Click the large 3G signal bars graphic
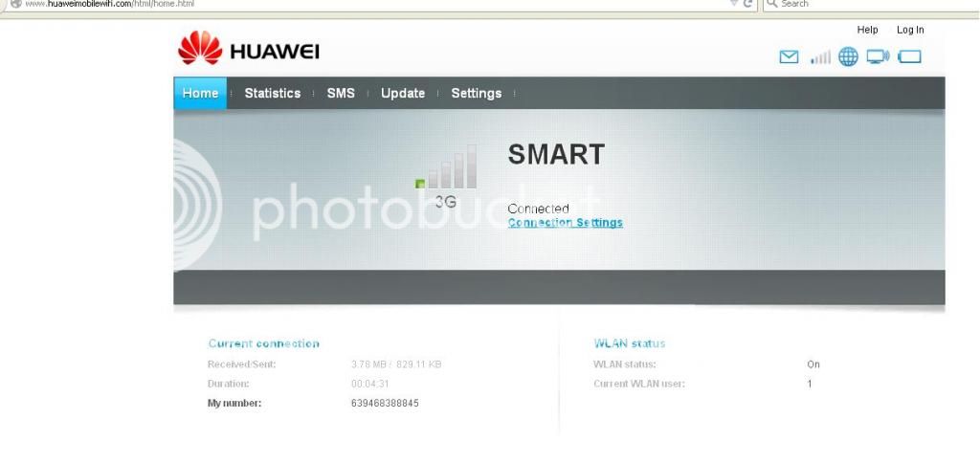The image size is (980, 463). pyautogui.click(x=446, y=166)
